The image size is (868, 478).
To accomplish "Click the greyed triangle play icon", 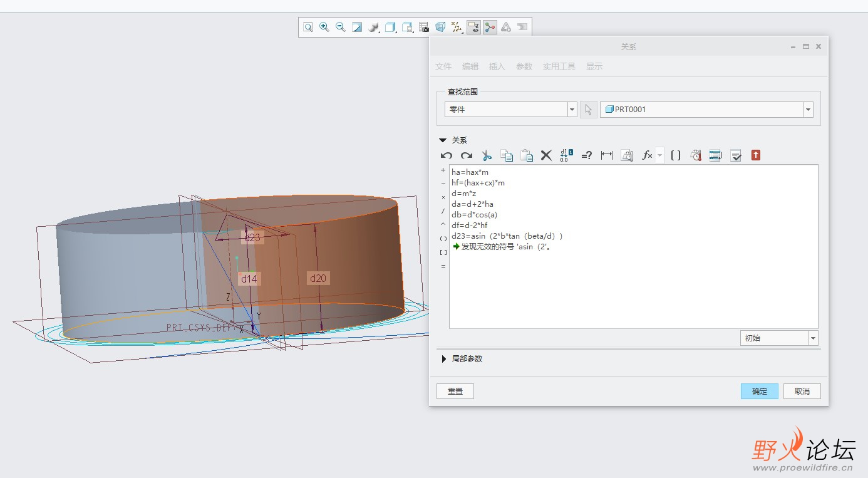I will [x=506, y=27].
